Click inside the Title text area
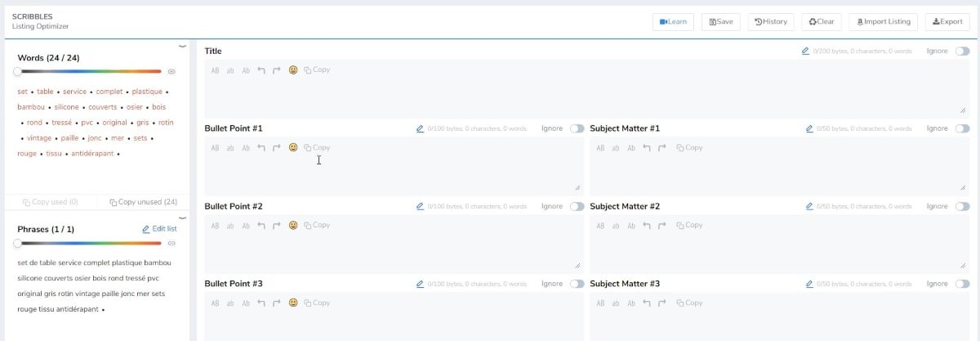This screenshot has height=341, width=980. tap(586, 96)
